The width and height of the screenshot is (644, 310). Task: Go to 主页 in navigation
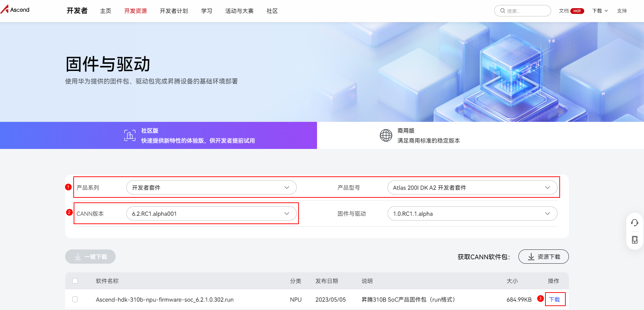[x=106, y=11]
